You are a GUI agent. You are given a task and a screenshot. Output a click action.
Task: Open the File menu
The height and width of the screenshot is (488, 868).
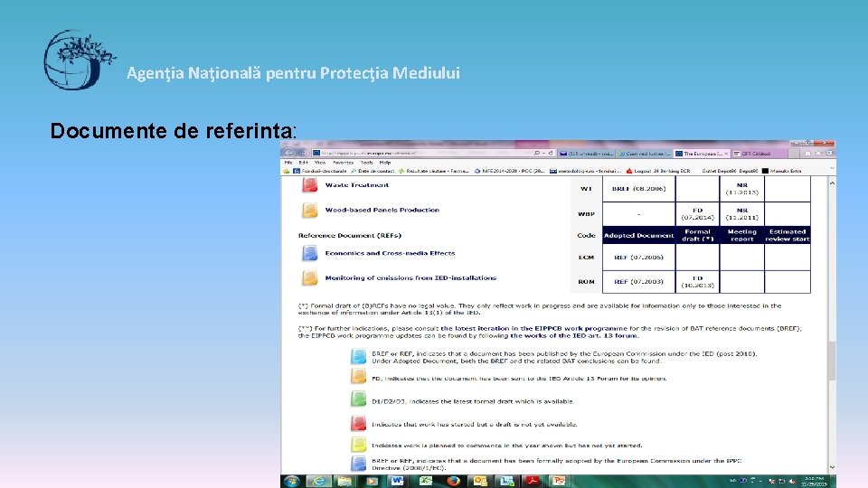pos(288,163)
